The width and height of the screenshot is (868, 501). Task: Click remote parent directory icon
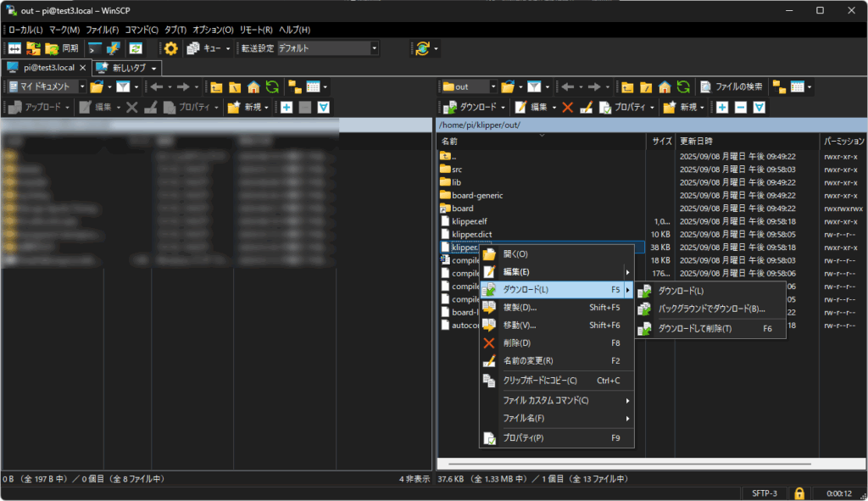pyautogui.click(x=626, y=86)
